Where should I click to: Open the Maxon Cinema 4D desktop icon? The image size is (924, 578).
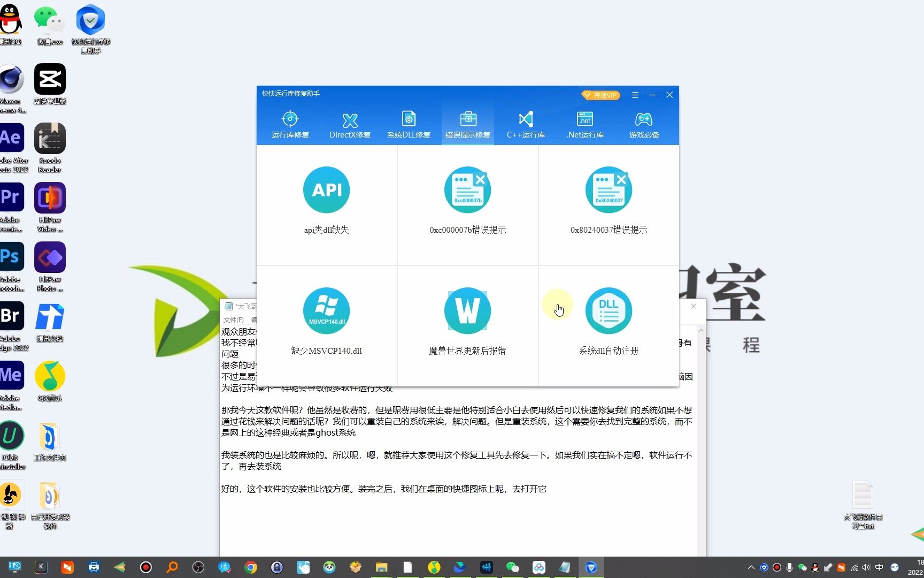point(11,89)
